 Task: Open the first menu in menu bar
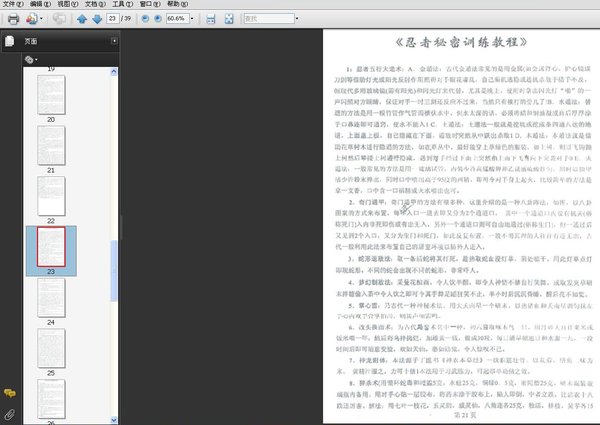tap(13, 4)
